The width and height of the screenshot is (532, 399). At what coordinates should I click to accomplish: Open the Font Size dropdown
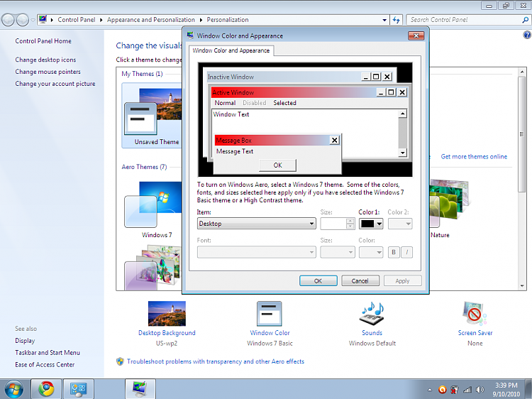[338, 252]
